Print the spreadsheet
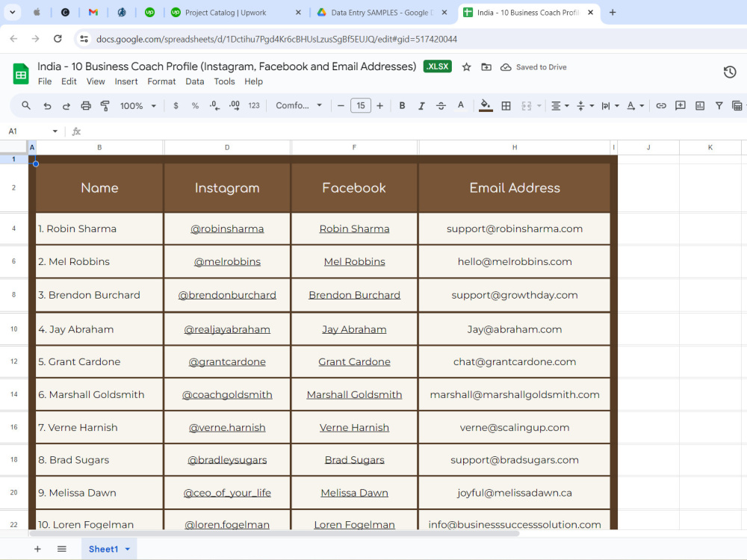The width and height of the screenshot is (747, 560). [86, 106]
